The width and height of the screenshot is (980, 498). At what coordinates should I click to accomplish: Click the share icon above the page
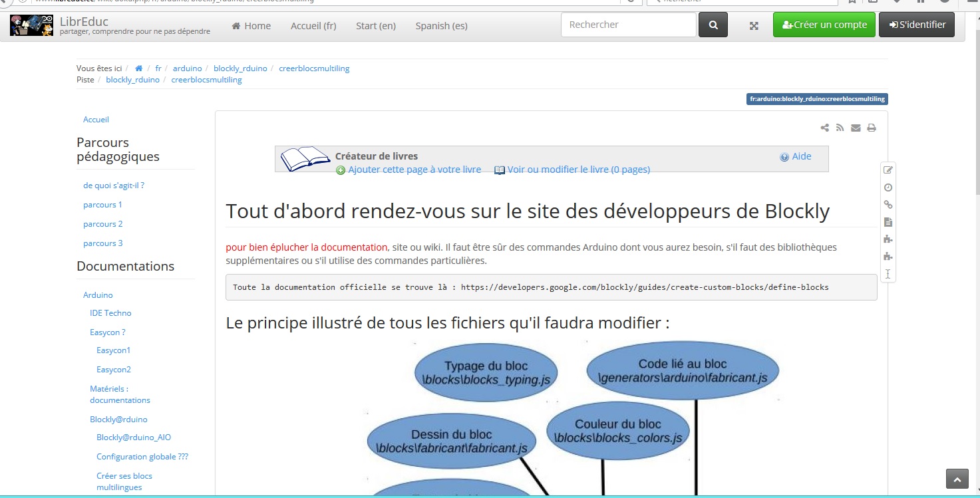(x=825, y=128)
